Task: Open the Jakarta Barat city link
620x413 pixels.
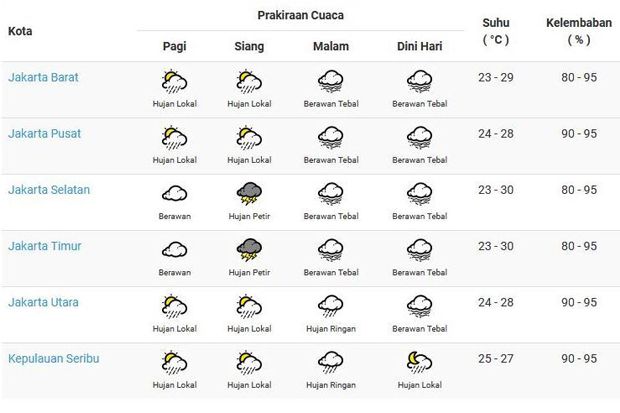Action: pos(43,77)
